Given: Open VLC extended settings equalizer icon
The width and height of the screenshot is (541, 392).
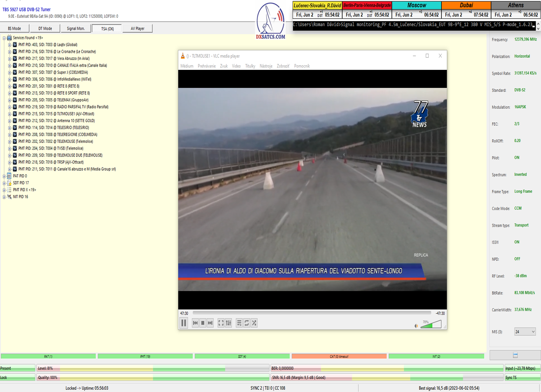Looking at the screenshot, I should click(x=229, y=323).
